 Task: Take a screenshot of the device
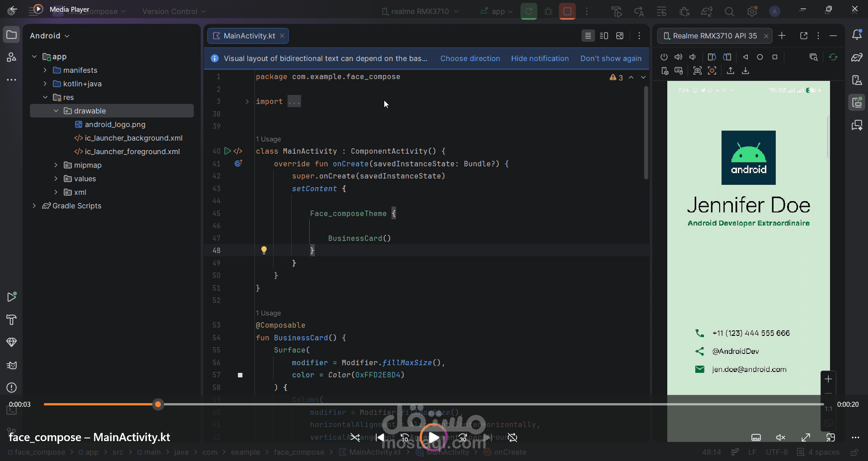tap(698, 71)
